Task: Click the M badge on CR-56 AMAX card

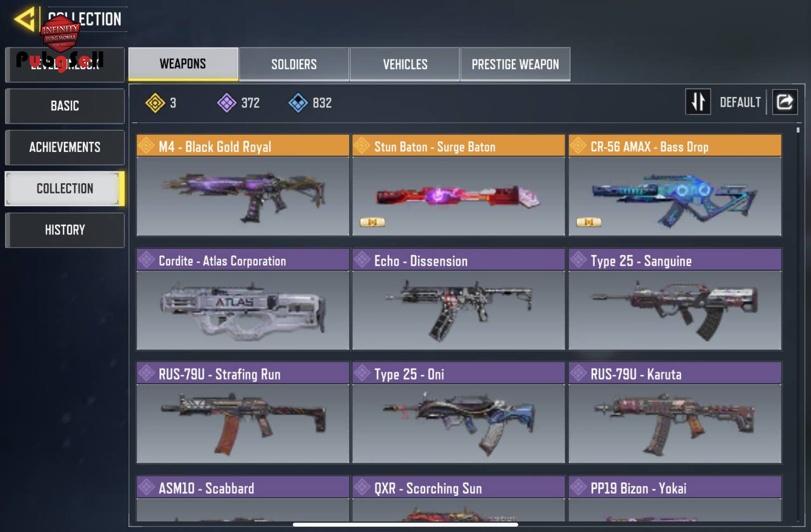Action: pyautogui.click(x=589, y=222)
